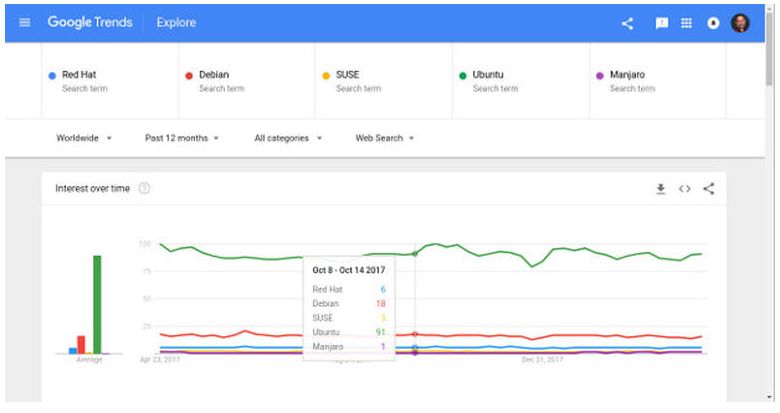Expand the All categories dropdown
Image resolution: width=780 pixels, height=413 pixels.
tap(288, 138)
